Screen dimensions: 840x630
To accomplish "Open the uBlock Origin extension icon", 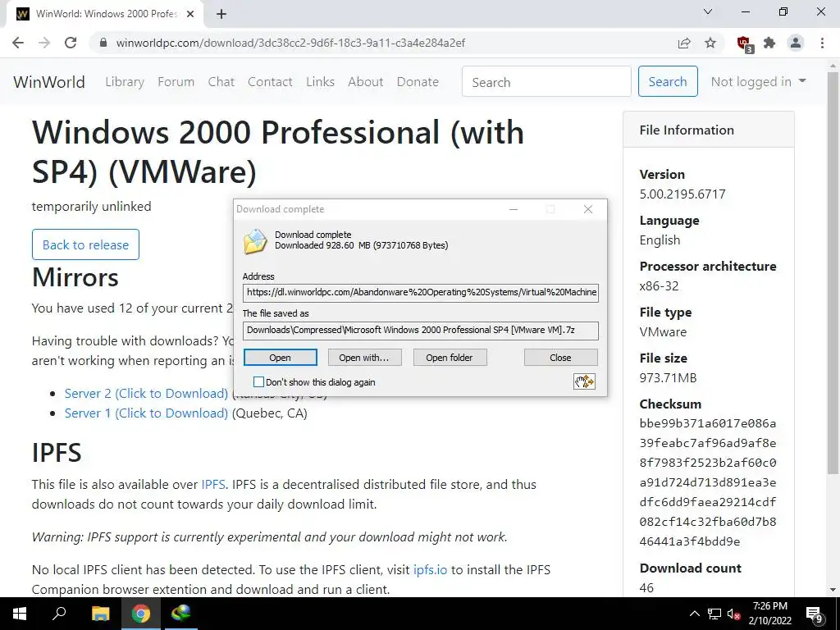I will [x=745, y=44].
